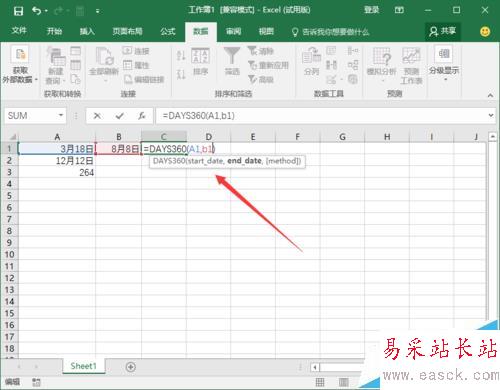500x390 pixels.
Task: Collapse the ribbon with the chevron
Action: (490, 96)
